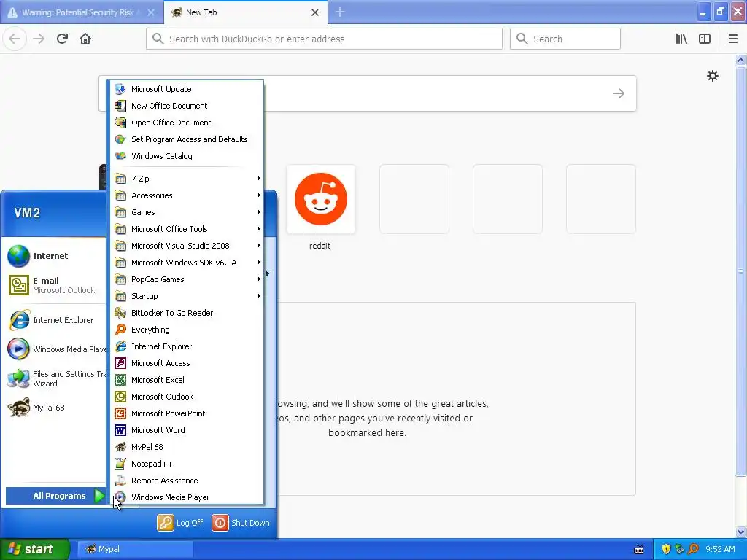Click Internet Explorer icon in All Programs list
747x560 pixels.
click(x=120, y=346)
